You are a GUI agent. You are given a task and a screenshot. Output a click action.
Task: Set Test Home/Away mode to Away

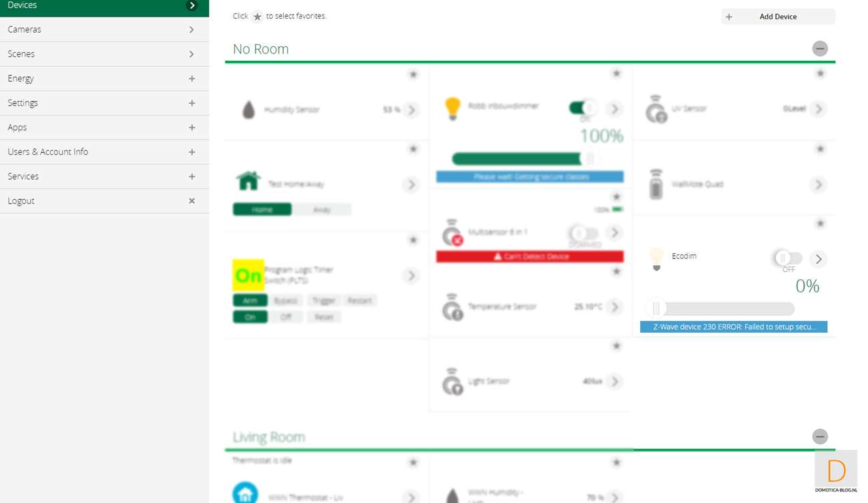322,210
